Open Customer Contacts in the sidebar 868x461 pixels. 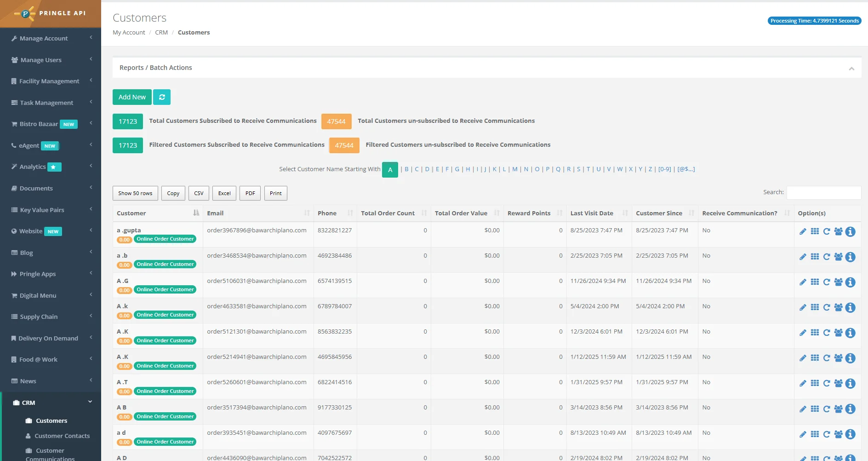[x=62, y=436]
